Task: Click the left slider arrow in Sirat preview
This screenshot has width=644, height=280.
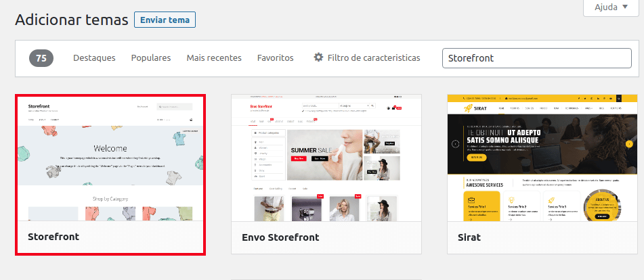Action: point(455,144)
